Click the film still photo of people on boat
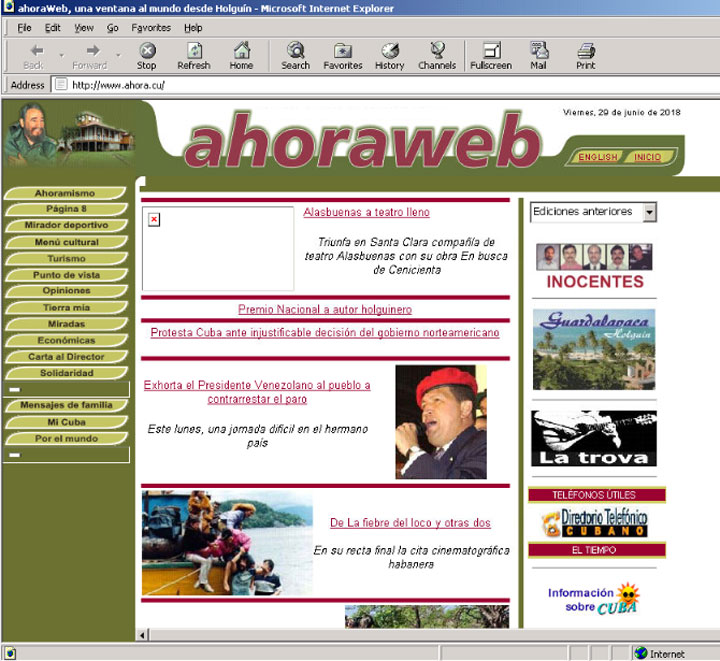 point(227,543)
